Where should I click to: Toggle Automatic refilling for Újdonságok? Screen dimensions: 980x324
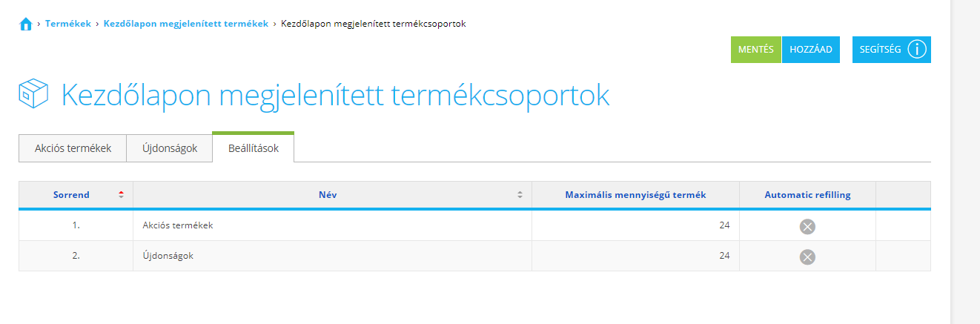(x=807, y=257)
